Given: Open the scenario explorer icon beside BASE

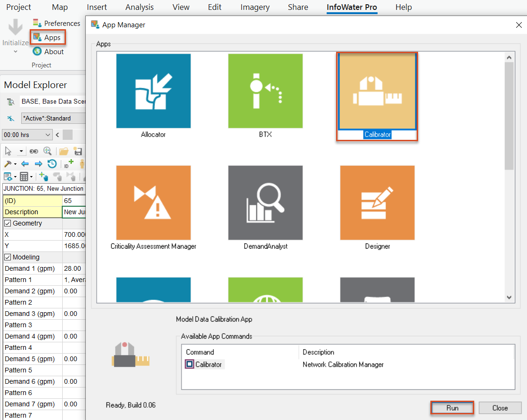Looking at the screenshot, I should coord(10,101).
